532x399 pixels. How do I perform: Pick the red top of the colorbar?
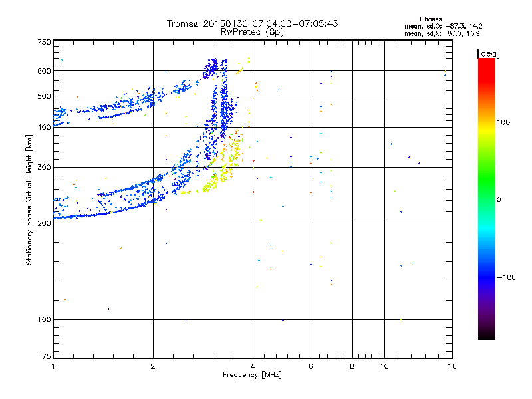487,66
